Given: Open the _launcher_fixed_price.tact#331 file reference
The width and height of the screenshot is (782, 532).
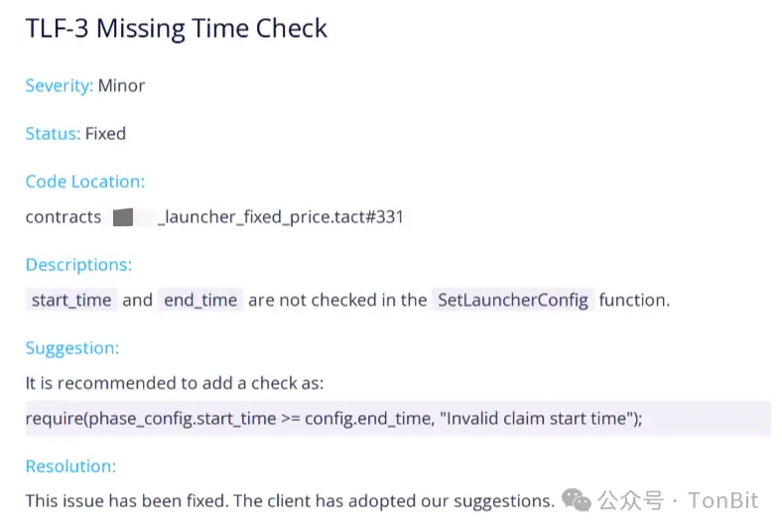Looking at the screenshot, I should pyautogui.click(x=281, y=216).
